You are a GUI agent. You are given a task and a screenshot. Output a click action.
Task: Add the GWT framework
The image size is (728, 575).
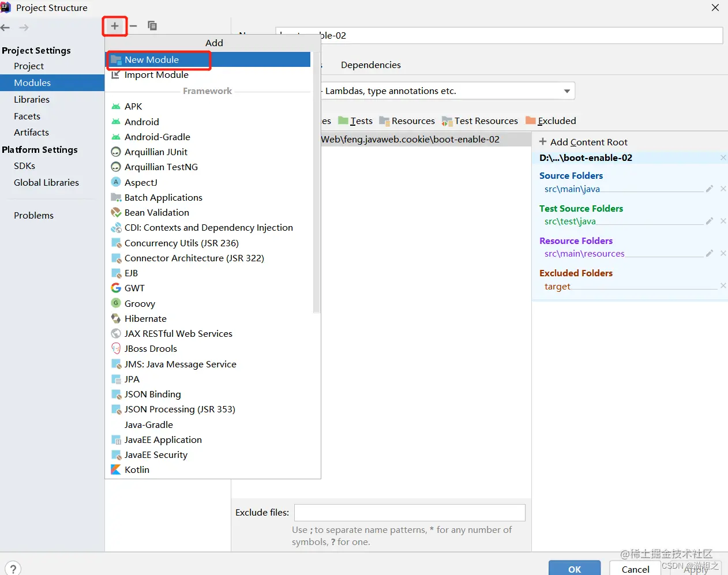tap(208, 288)
